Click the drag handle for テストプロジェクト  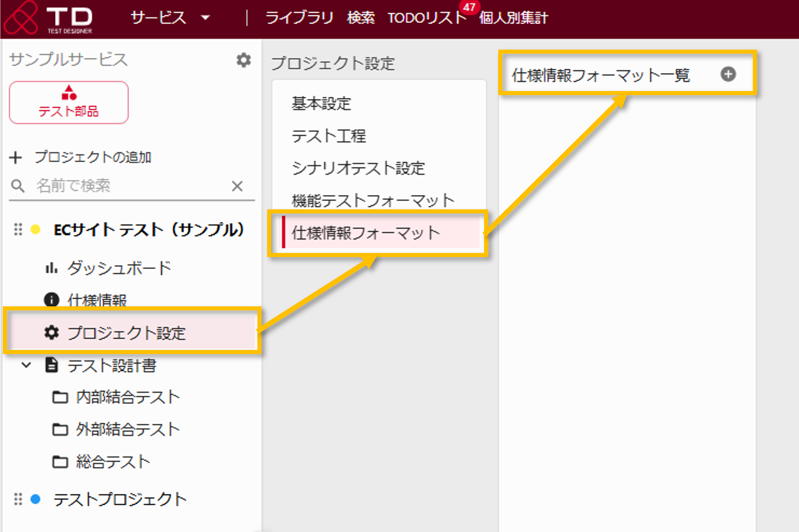[18, 499]
